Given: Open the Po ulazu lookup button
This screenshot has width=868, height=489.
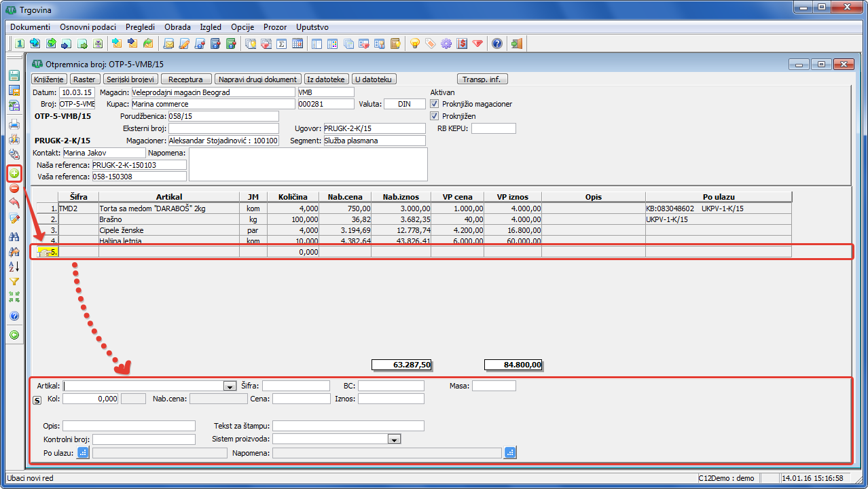Looking at the screenshot, I should tap(83, 453).
